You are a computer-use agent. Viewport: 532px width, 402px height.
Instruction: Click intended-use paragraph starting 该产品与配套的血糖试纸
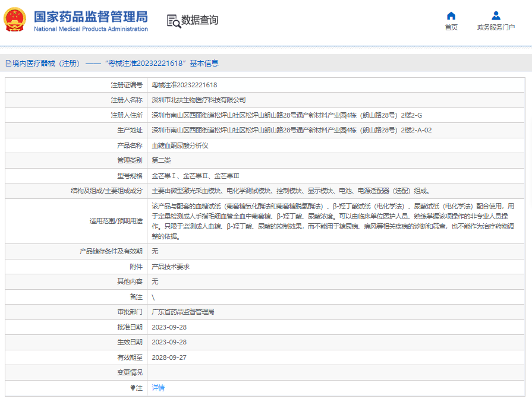point(333,221)
